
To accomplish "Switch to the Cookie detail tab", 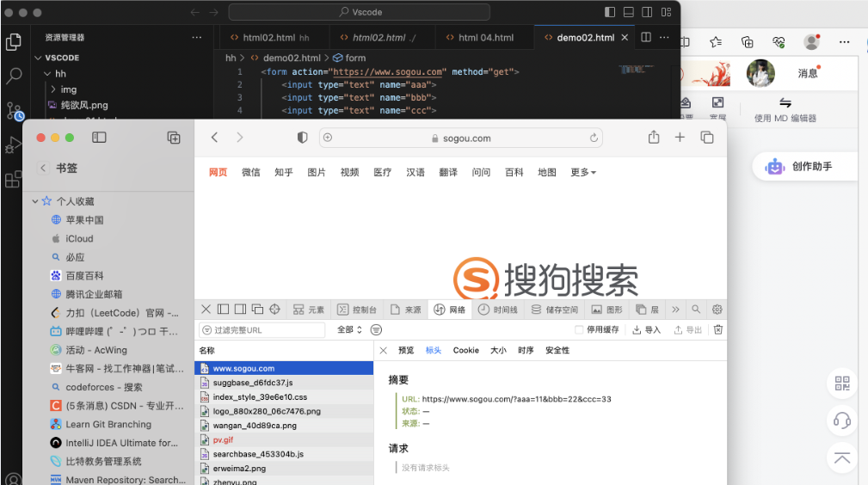I will pyautogui.click(x=465, y=350).
